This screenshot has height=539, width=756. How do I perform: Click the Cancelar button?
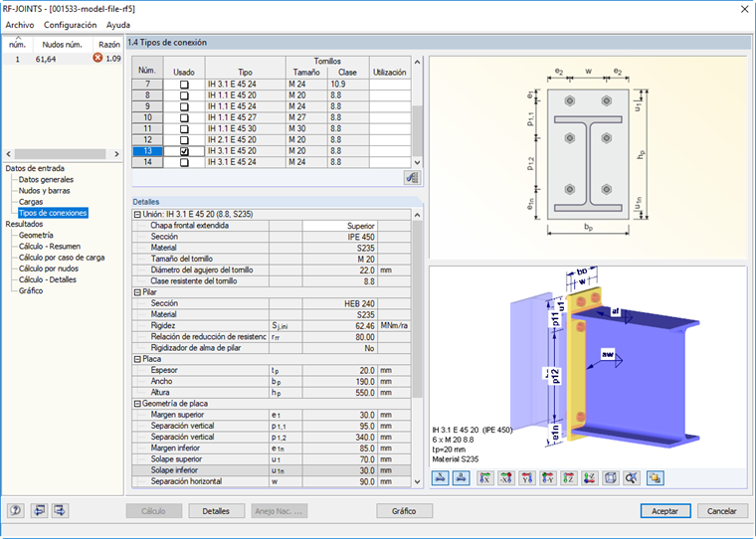tap(722, 511)
